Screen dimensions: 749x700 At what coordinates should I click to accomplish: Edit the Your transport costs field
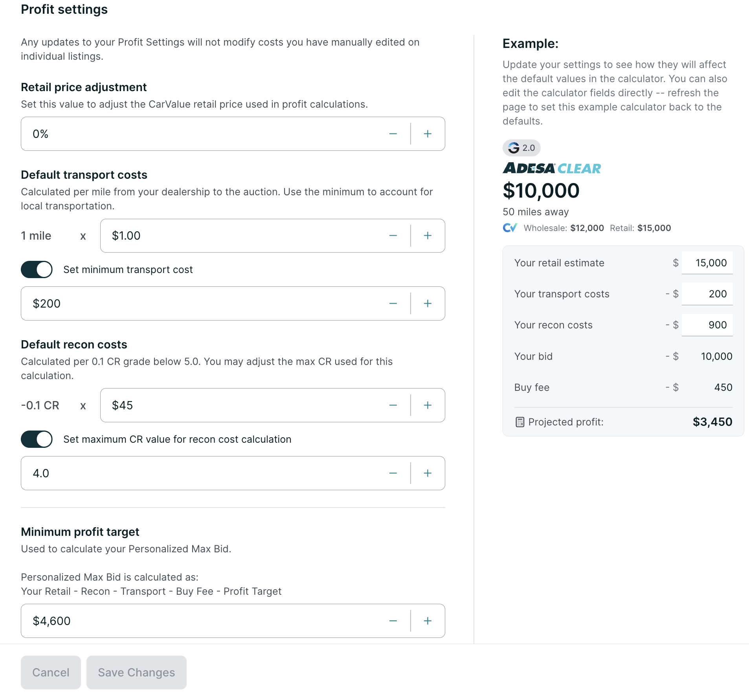(x=707, y=294)
